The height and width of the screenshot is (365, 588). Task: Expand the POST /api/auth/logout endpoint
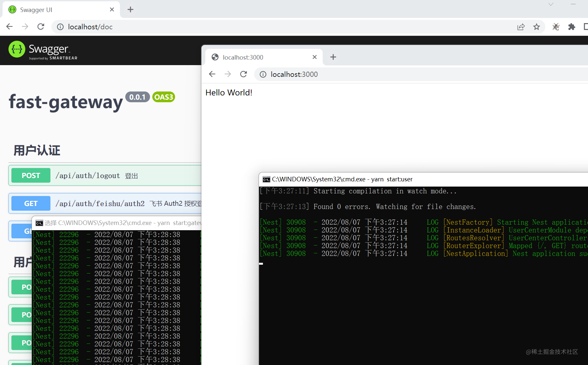point(105,175)
